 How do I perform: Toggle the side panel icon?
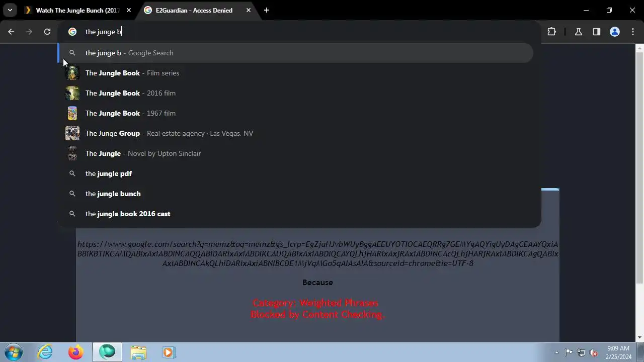point(596,32)
